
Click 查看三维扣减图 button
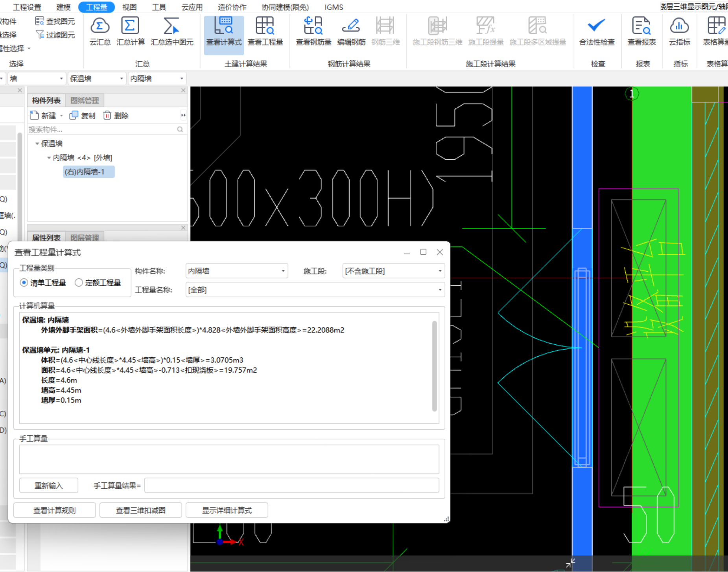point(141,510)
